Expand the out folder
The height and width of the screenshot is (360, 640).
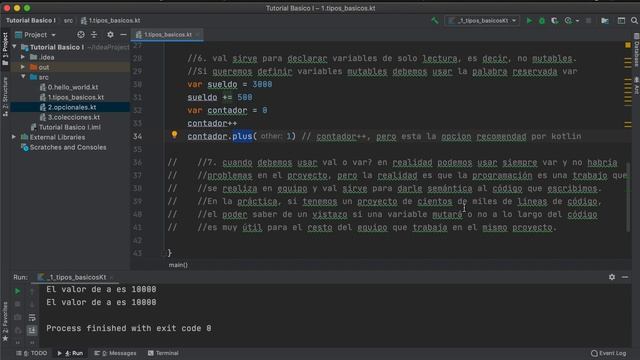(x=23, y=67)
